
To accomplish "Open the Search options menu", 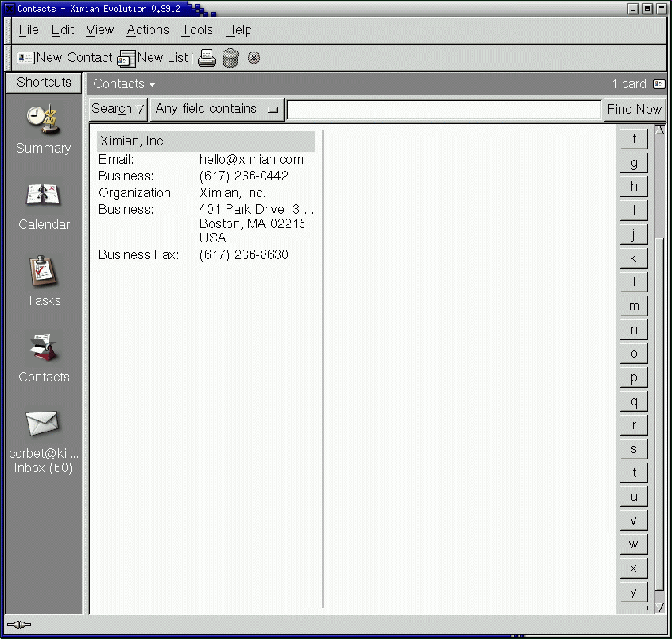I will (118, 109).
